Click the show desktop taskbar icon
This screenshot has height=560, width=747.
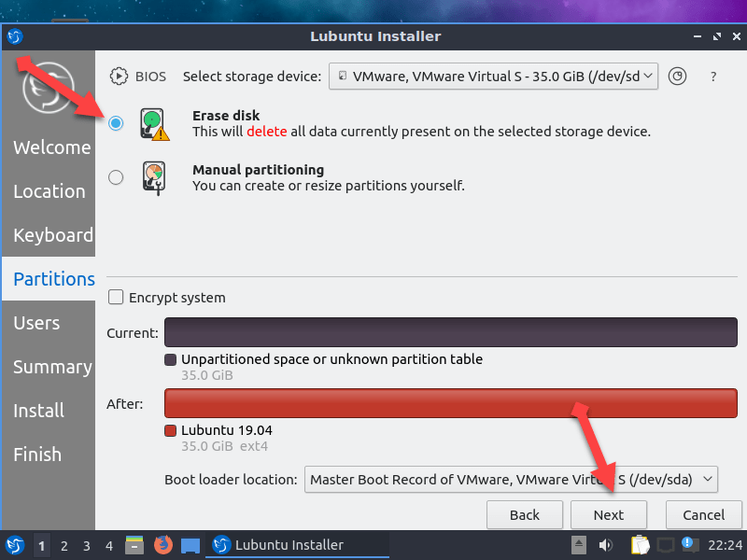190,545
